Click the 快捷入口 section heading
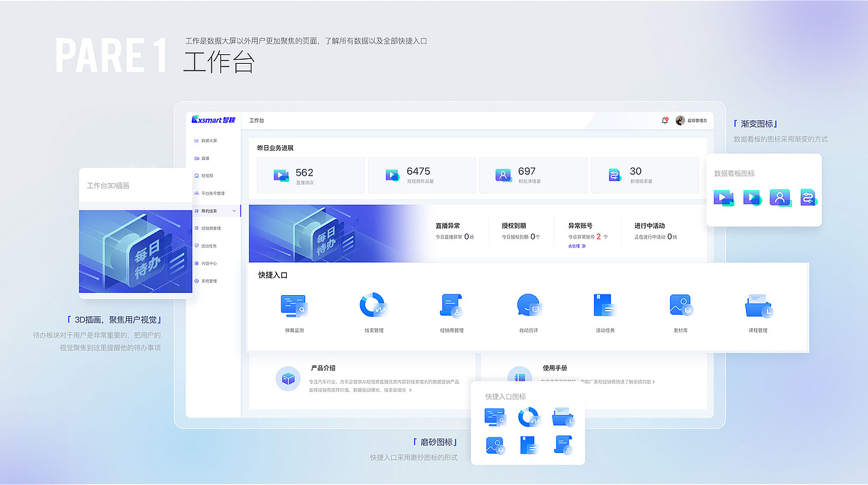 [x=273, y=275]
